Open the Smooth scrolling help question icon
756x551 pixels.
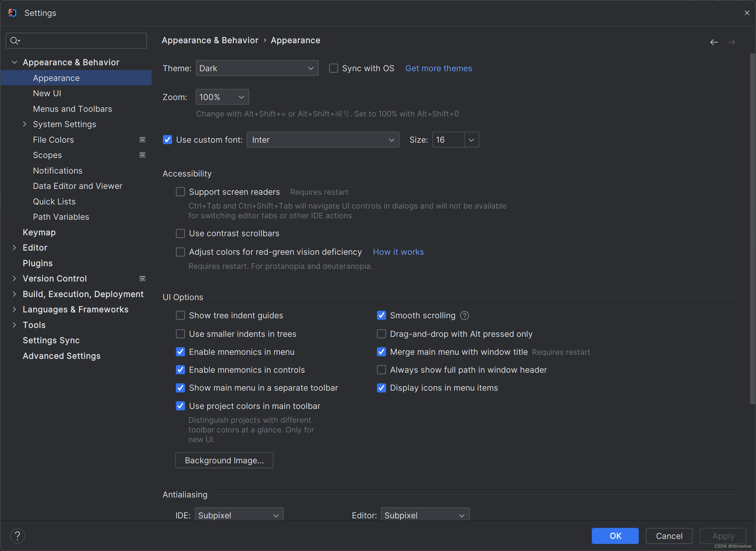point(464,316)
